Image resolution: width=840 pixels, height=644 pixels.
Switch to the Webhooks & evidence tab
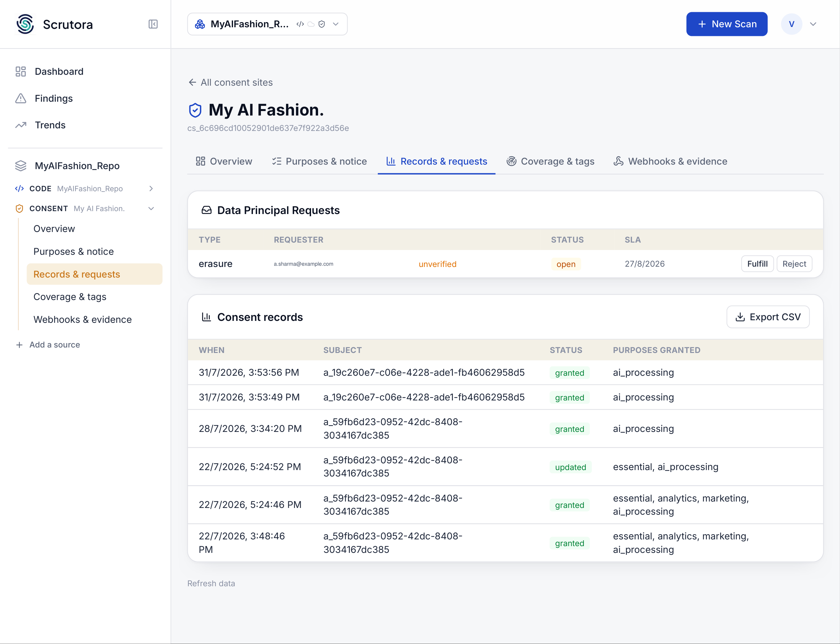pyautogui.click(x=670, y=161)
